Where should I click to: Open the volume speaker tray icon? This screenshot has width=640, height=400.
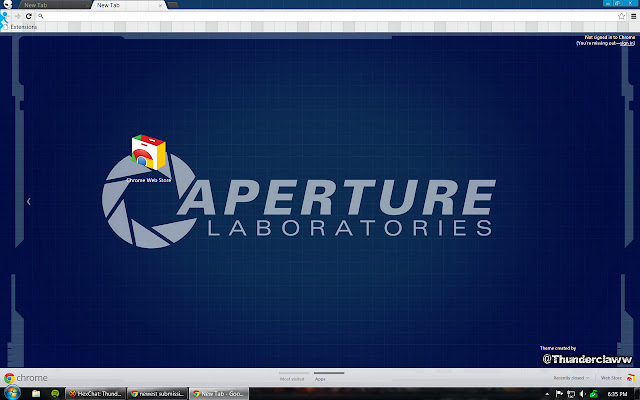(582, 394)
